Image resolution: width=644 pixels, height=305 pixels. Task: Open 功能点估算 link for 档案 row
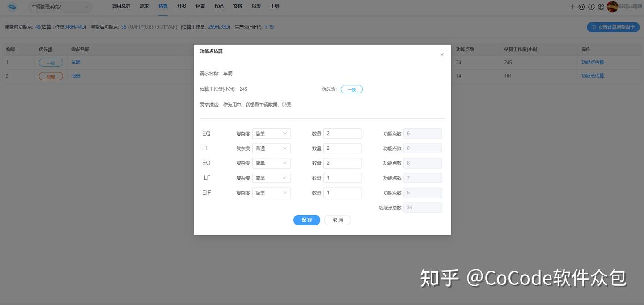pos(593,75)
